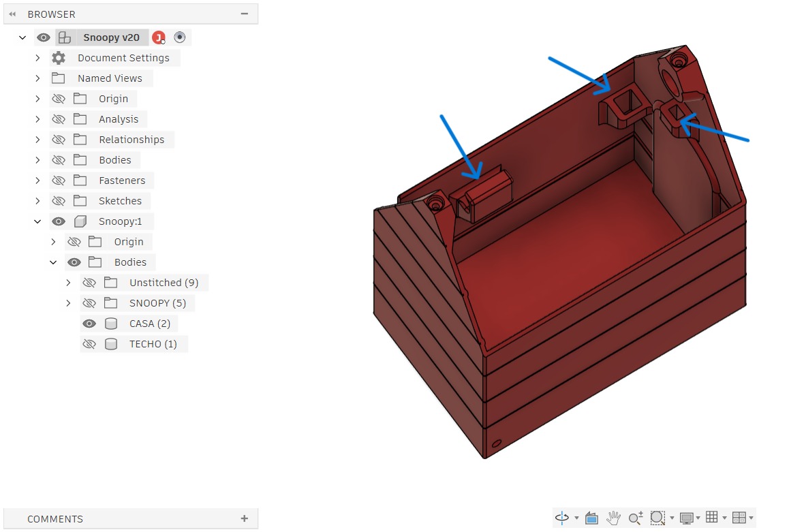This screenshot has width=789, height=532.
Task: Expand the Analysis folder
Action: [x=37, y=119]
